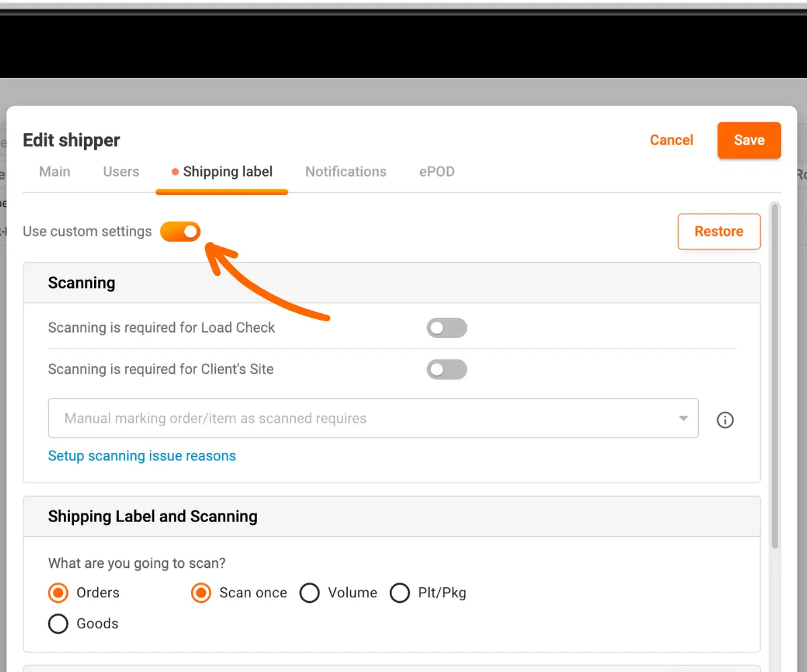Viewport: 807px width, 672px height.
Task: Select the Orders radio button
Action: pyautogui.click(x=59, y=593)
